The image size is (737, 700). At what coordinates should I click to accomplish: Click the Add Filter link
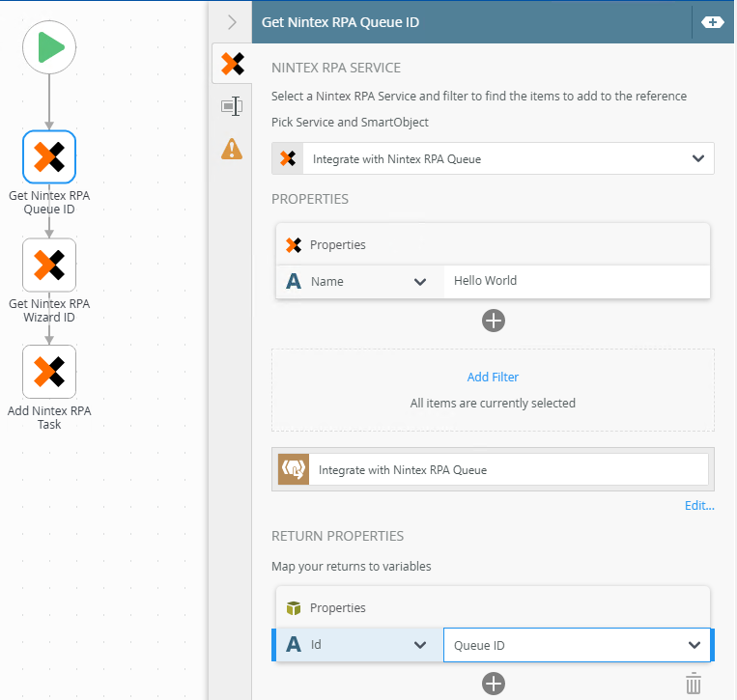click(493, 377)
